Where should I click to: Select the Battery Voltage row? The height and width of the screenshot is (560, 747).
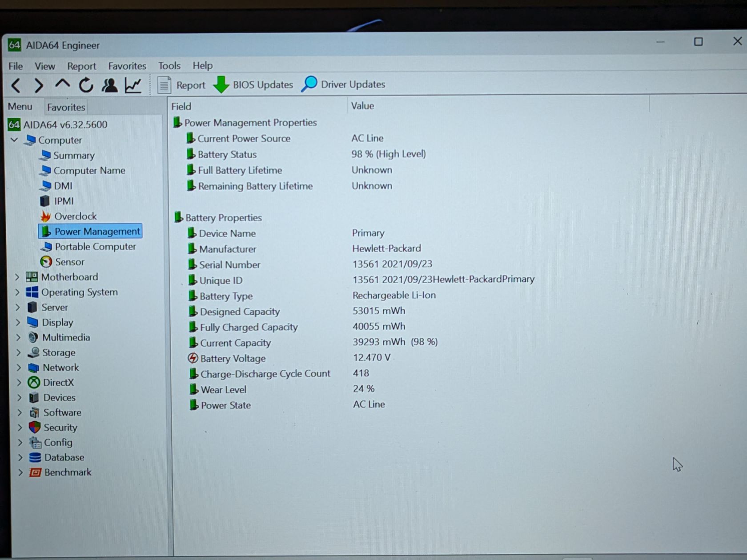290,358
